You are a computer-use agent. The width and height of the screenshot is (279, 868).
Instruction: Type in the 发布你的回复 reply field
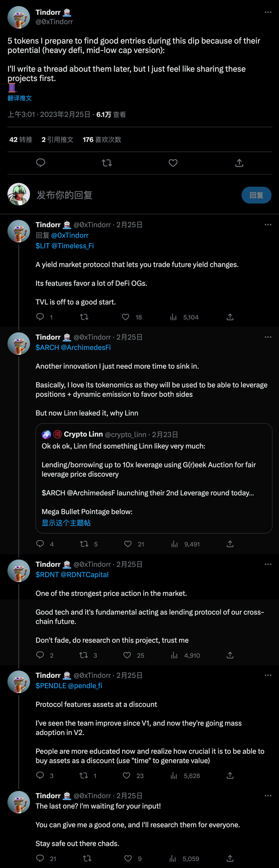click(x=131, y=195)
